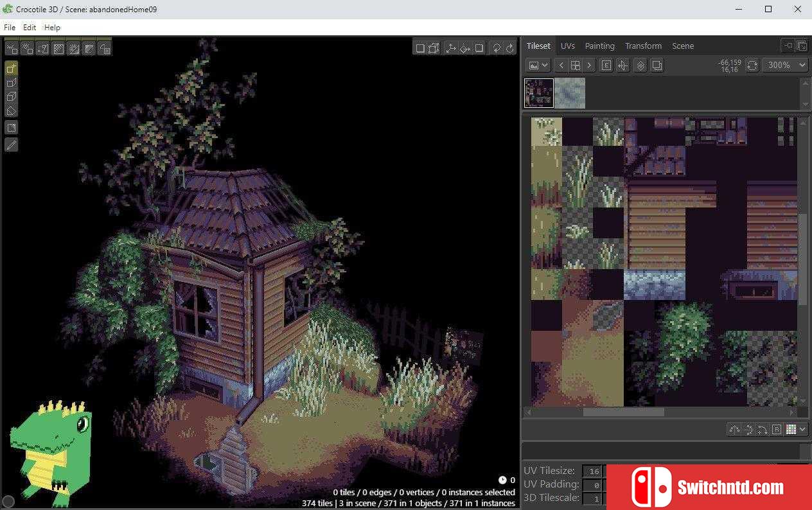This screenshot has height=510, width=812.
Task: Click the boxed 'R' reset icon
Action: pyautogui.click(x=777, y=430)
